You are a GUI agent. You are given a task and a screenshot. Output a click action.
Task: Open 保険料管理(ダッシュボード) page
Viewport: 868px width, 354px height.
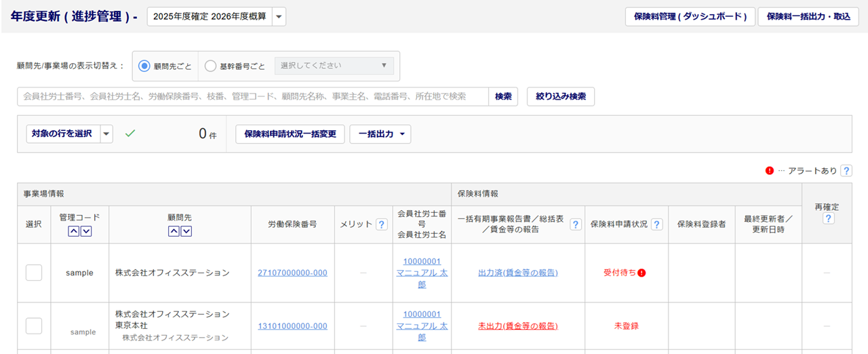click(690, 17)
